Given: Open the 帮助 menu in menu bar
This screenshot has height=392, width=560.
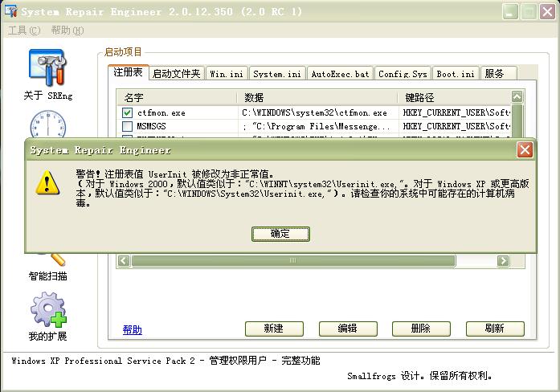Looking at the screenshot, I should pyautogui.click(x=67, y=31).
